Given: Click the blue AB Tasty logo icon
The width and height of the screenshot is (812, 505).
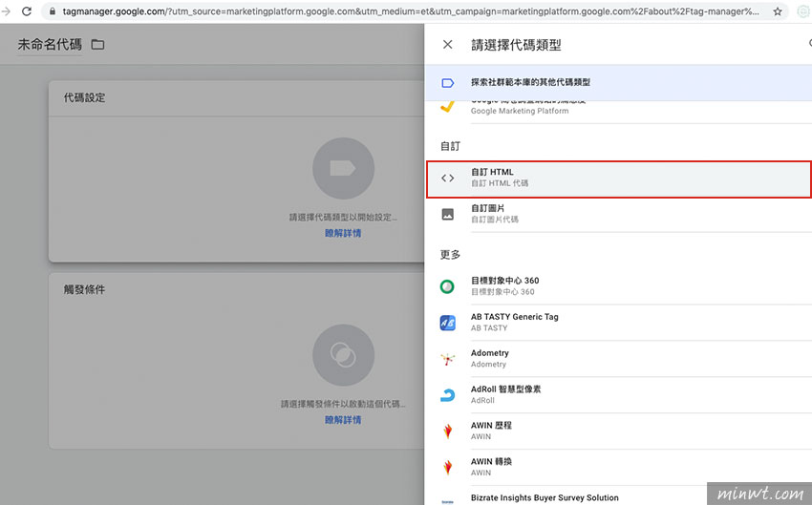Looking at the screenshot, I should click(x=447, y=323).
